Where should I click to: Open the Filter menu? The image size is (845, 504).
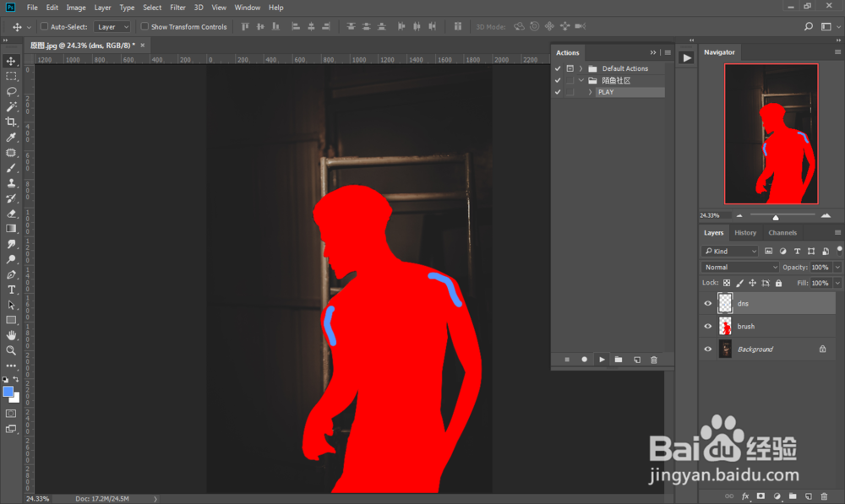177,8
